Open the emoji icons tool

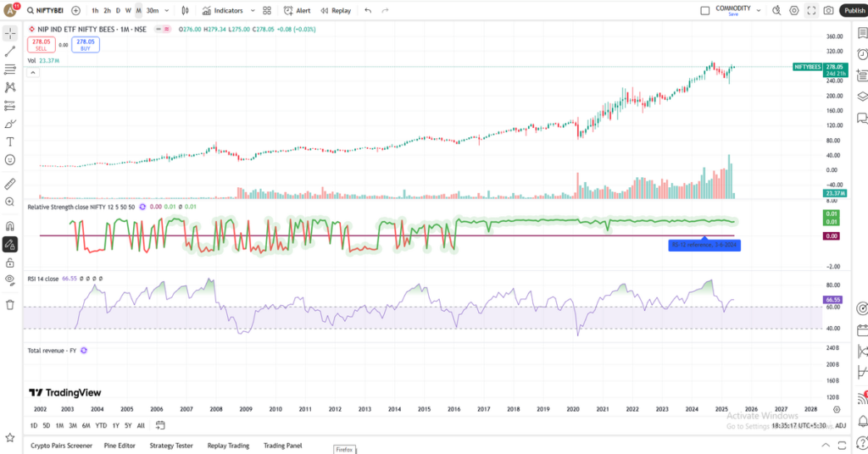(x=10, y=160)
